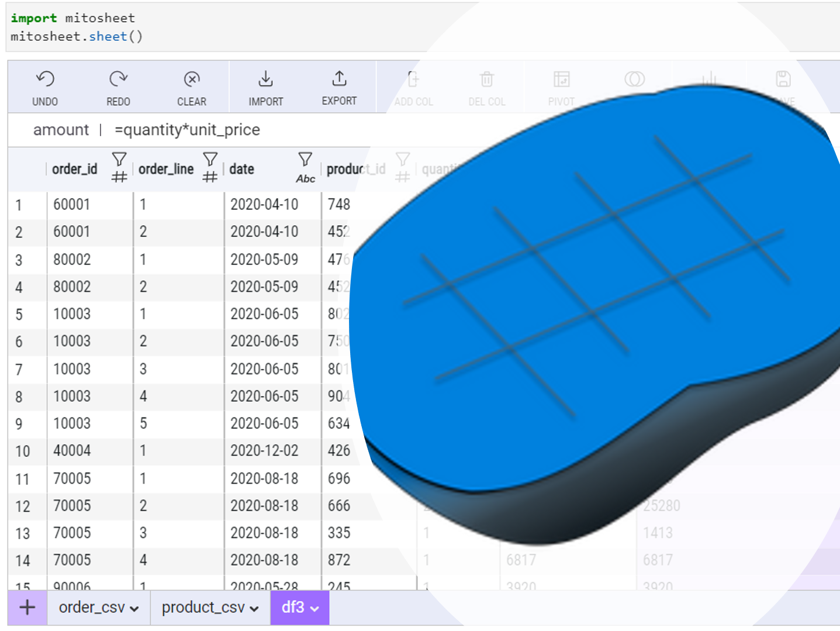Expand the product_csv sheet tab dropdown arrow
Viewport: 840px width, 631px height.
click(254, 609)
